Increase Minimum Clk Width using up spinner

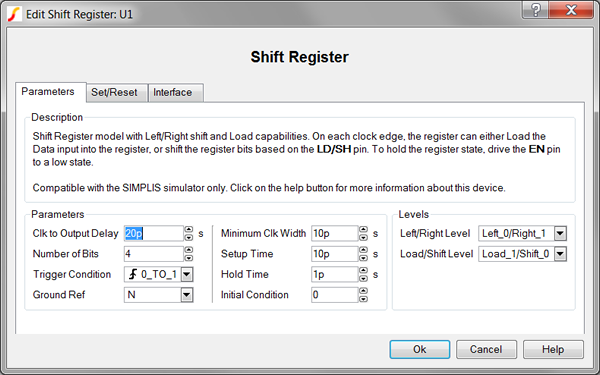(364, 230)
